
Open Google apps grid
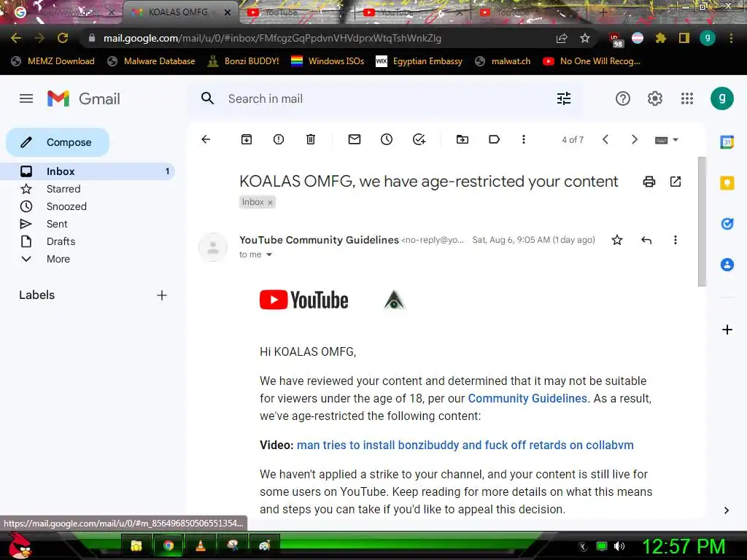pyautogui.click(x=687, y=98)
